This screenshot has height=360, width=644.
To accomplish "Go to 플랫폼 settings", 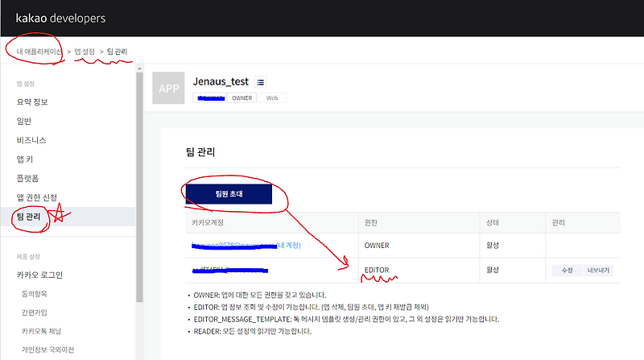I will tap(27, 178).
